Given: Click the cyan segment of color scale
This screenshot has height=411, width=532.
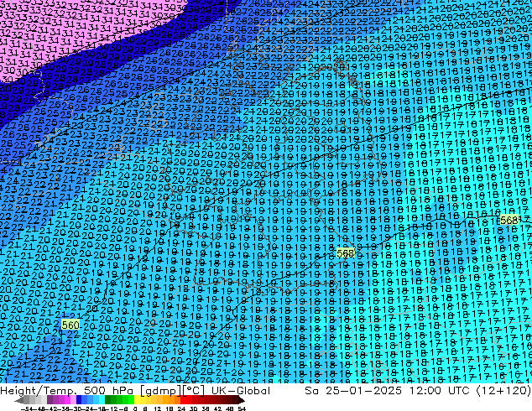Looking at the screenshot, I should 102,400.
